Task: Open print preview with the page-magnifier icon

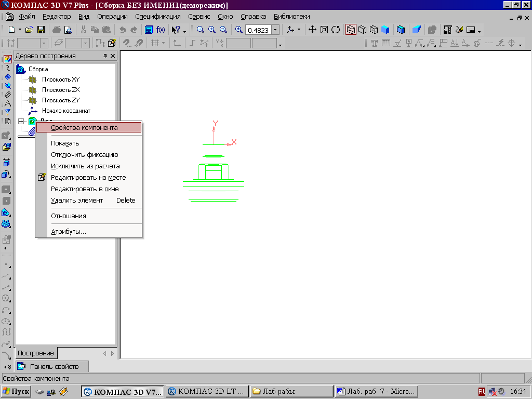Action: click(68, 30)
